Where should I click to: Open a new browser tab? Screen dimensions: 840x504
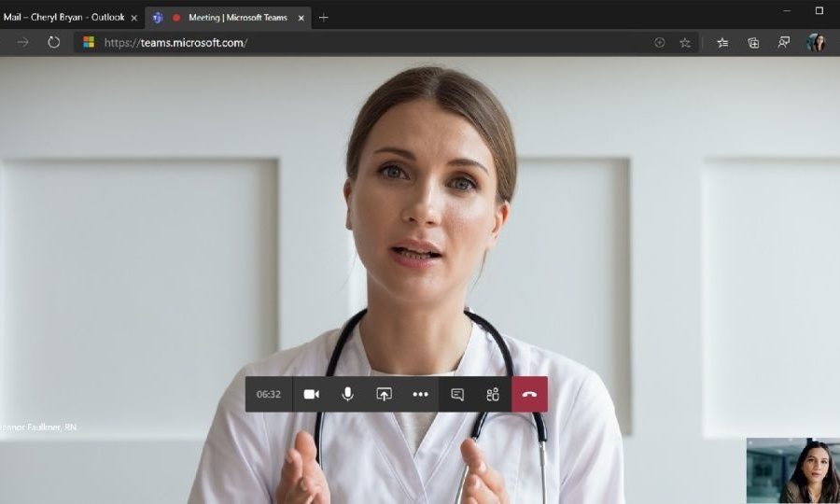324,17
